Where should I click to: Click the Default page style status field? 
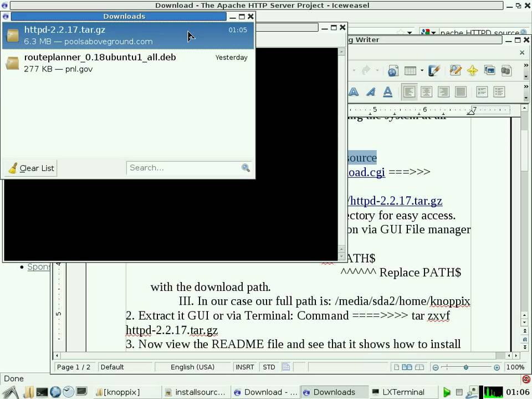coord(125,367)
